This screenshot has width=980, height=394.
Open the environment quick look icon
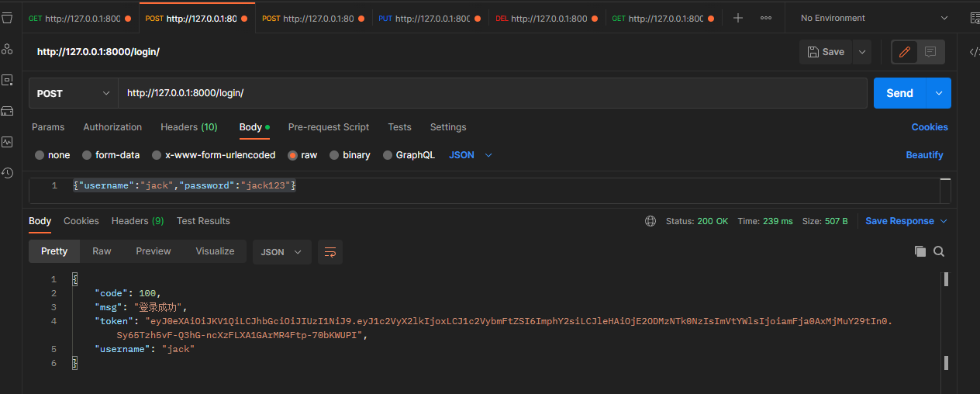pos(974,18)
